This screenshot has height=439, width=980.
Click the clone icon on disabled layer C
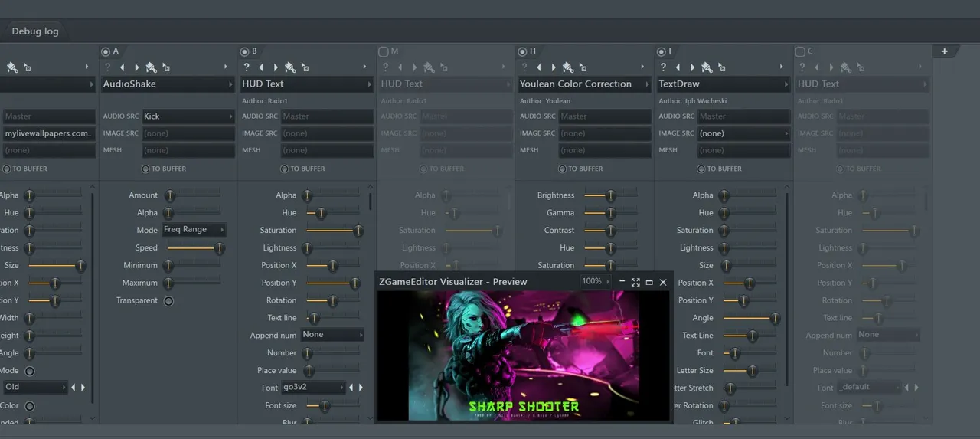(860, 67)
